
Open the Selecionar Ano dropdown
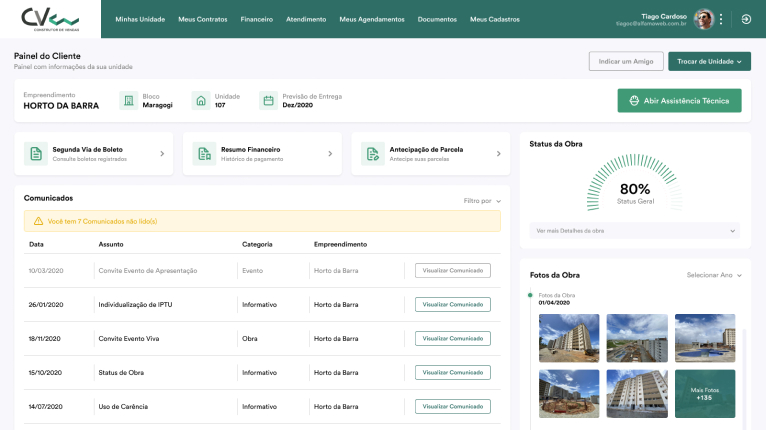(714, 274)
